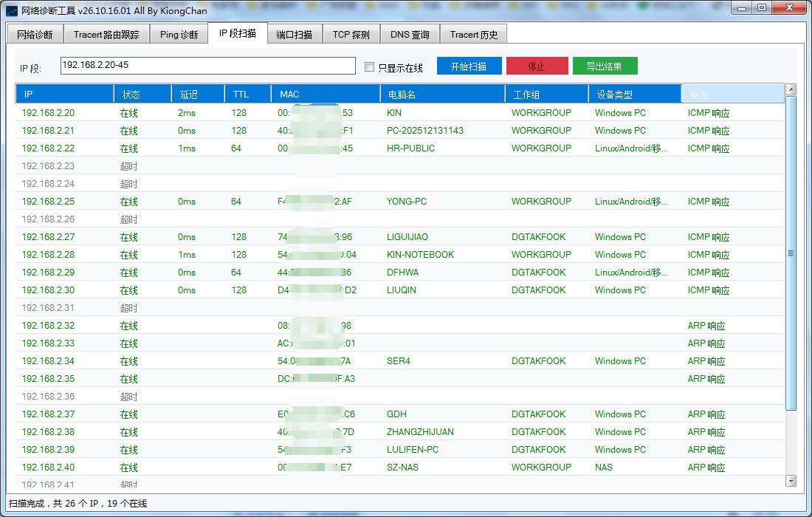812x517 pixels.
Task: Select timed-out row 192.168.2.24
Action: (x=399, y=184)
